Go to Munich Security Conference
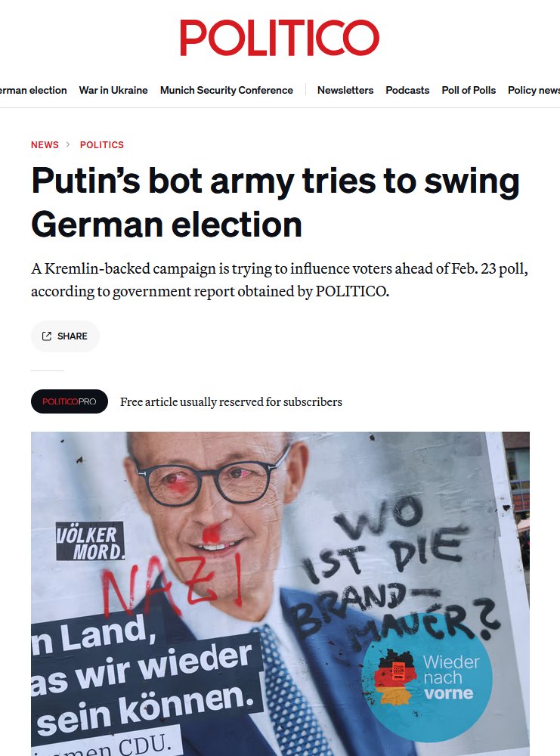Viewport: 560px width, 756px height. tap(227, 90)
